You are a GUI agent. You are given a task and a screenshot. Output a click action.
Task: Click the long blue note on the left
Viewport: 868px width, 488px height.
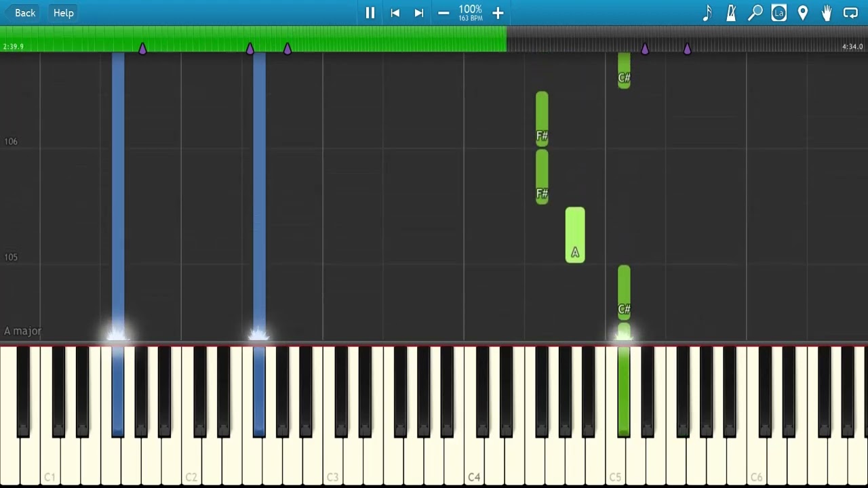coord(118,197)
